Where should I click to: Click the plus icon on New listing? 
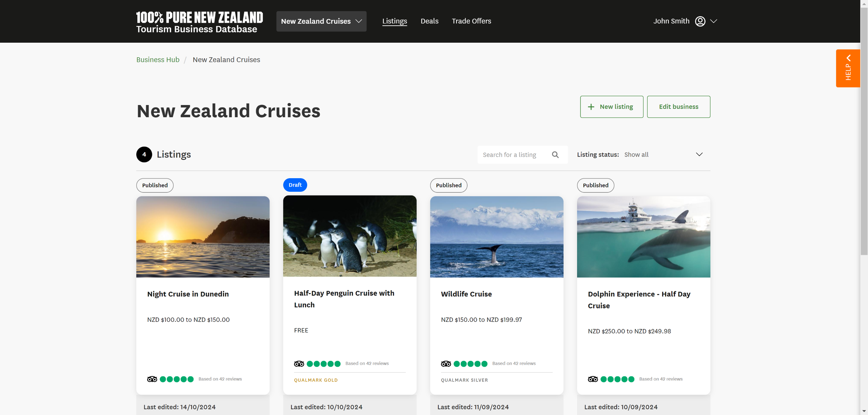(591, 107)
